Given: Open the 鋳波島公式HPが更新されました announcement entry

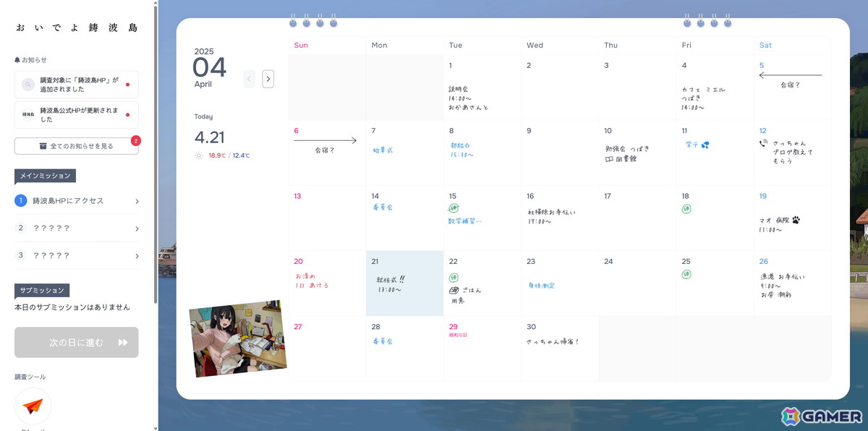Looking at the screenshot, I should pyautogui.click(x=76, y=115).
